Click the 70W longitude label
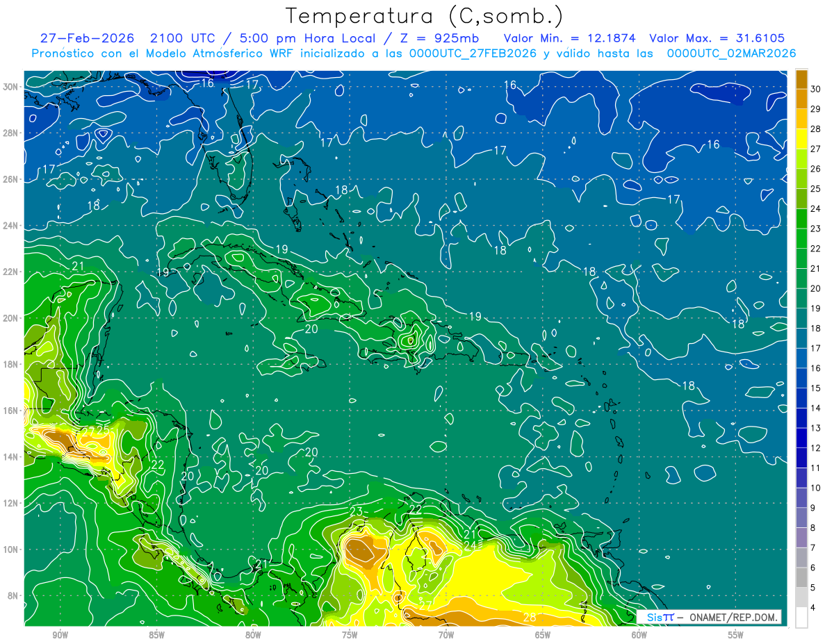This screenshot has width=834, height=644. (446, 636)
